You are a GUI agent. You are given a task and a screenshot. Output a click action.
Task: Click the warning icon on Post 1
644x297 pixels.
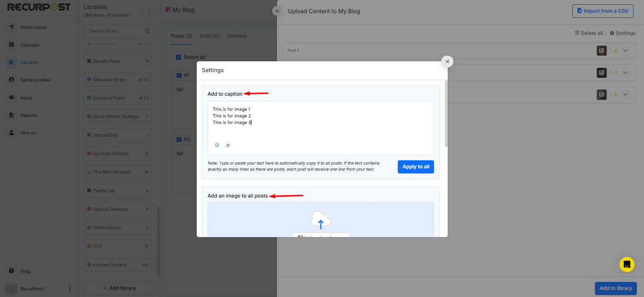point(615,51)
